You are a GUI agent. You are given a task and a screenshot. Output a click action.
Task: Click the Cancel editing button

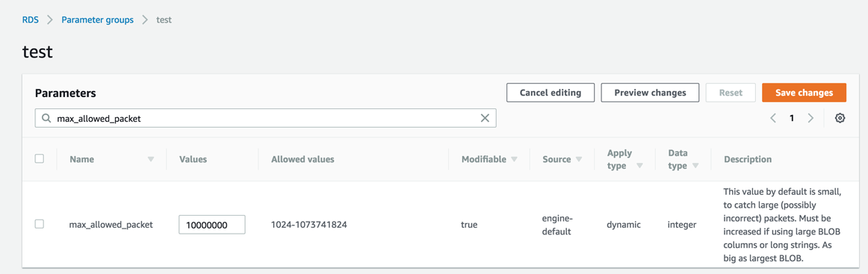[551, 93]
